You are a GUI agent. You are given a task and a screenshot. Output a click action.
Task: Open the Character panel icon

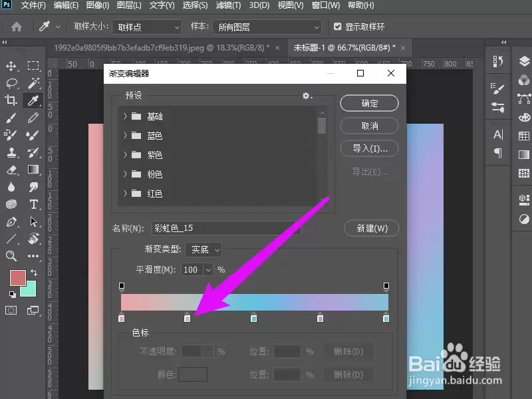497,135
